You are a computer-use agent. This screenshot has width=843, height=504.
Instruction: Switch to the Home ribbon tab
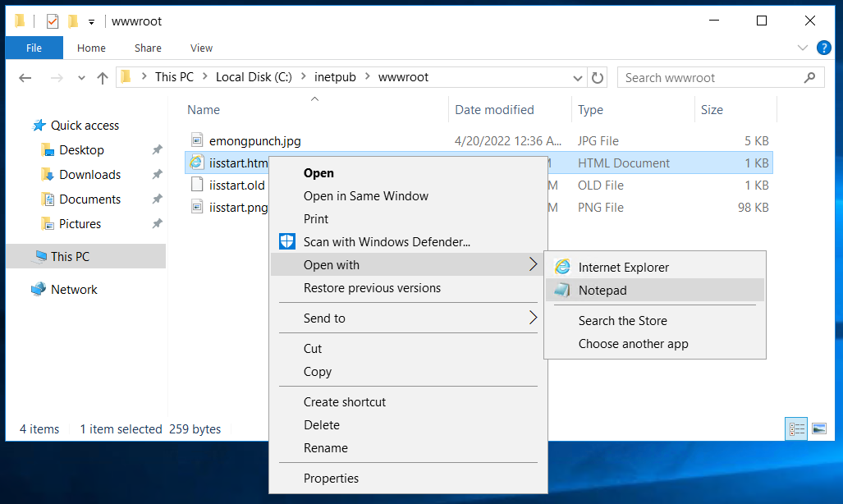pos(91,48)
